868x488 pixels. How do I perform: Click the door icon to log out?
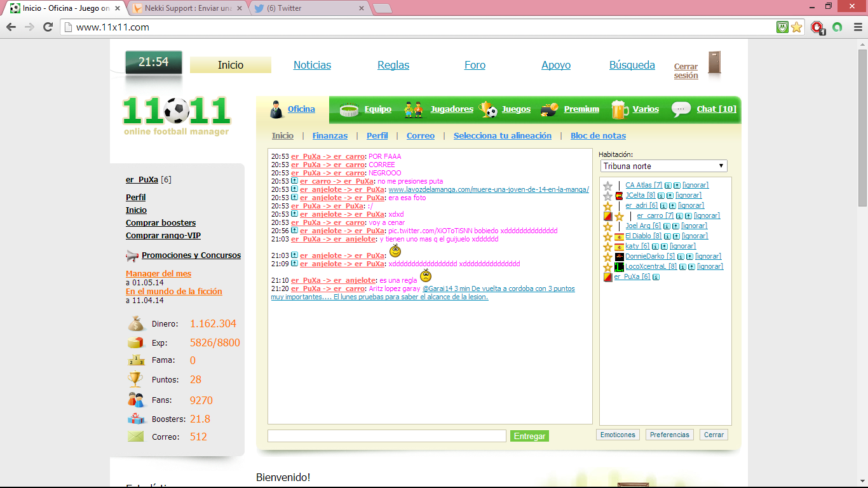tap(714, 64)
